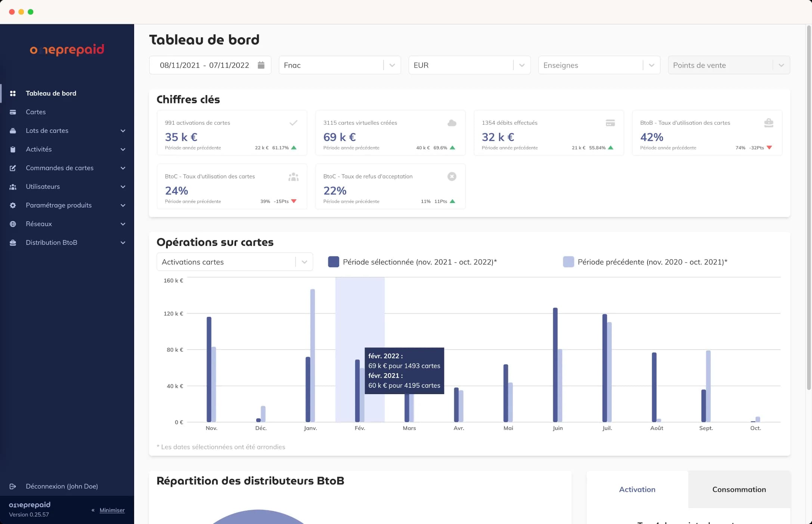
Task: Click the Utilisateurs people icon
Action: [x=13, y=187]
